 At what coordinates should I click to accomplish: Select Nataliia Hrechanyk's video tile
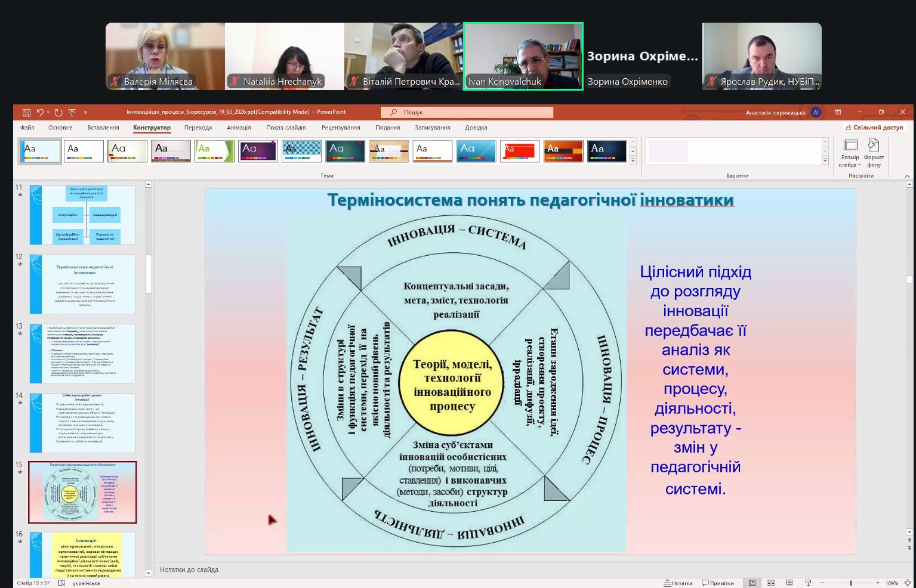pos(285,57)
